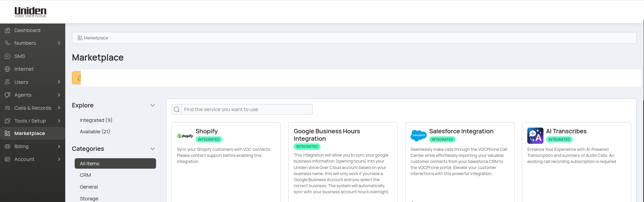Click the search magnifier icon
This screenshot has width=644, height=202.
click(177, 109)
